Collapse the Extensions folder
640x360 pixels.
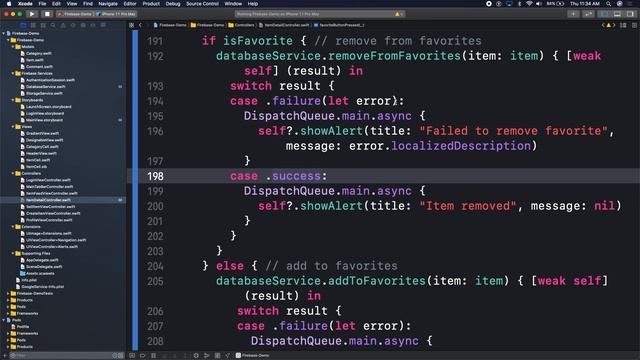(x=13, y=227)
